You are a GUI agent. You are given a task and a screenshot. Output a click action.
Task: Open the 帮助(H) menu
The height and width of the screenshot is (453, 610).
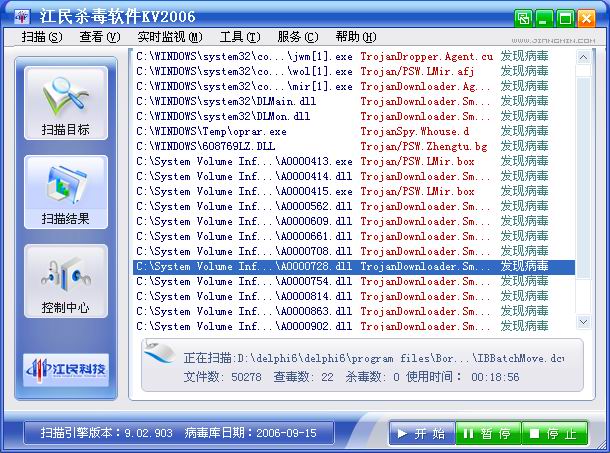coord(356,37)
